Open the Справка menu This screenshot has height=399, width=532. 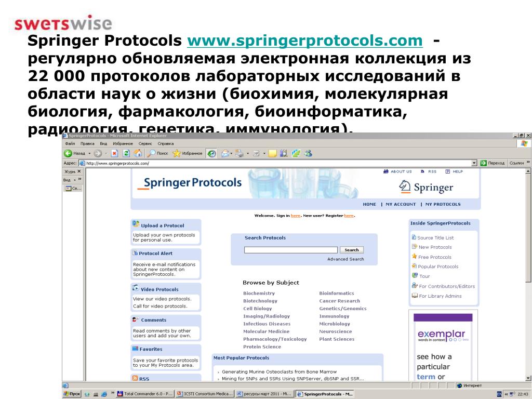[166, 143]
